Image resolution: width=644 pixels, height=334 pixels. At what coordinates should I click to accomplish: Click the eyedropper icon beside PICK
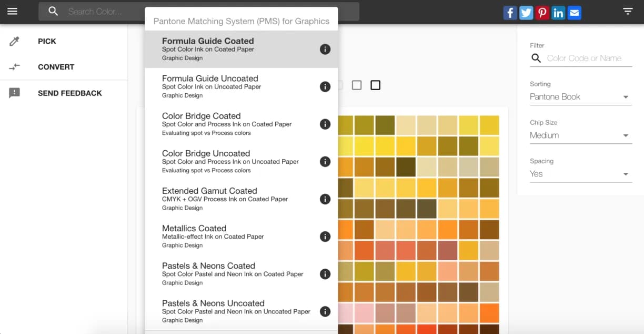[x=14, y=41]
